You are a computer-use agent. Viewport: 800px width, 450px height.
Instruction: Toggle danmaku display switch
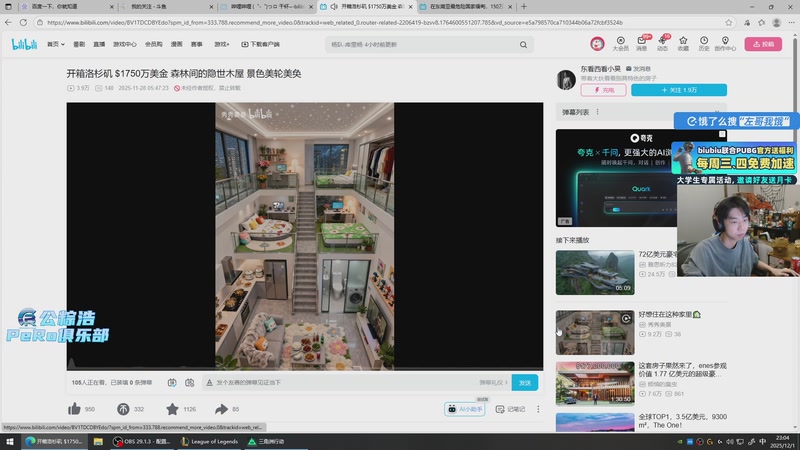(x=172, y=383)
